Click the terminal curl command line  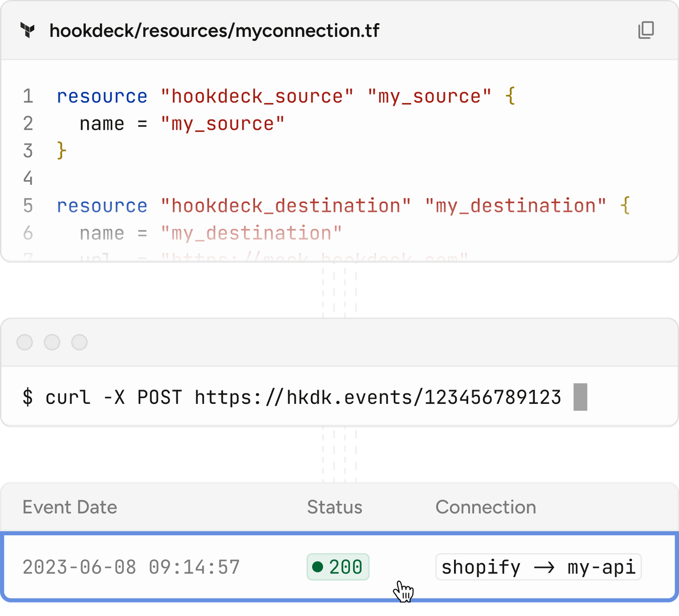click(291, 397)
